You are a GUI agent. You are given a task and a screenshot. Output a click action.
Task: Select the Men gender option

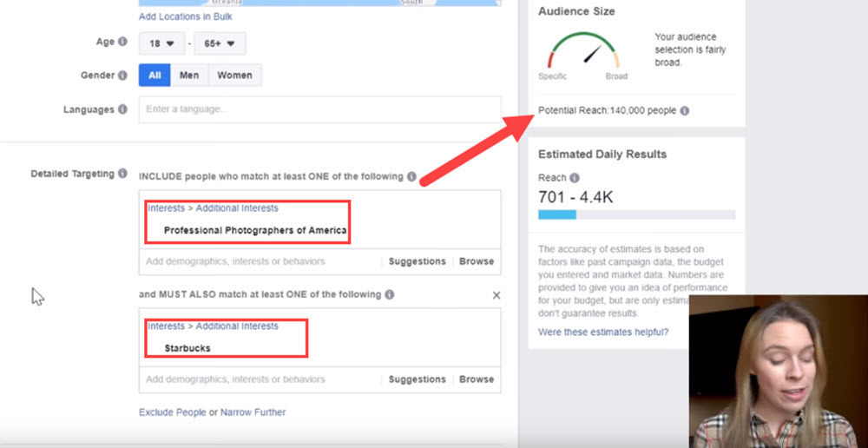(189, 76)
